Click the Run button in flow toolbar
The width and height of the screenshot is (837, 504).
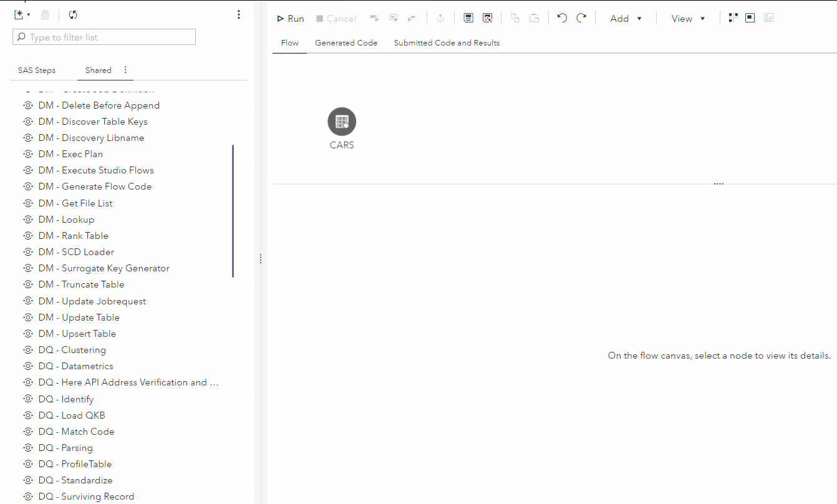(x=291, y=19)
